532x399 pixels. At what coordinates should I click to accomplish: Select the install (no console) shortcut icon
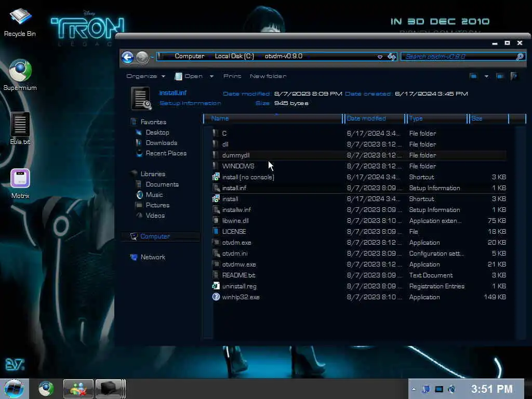(x=216, y=177)
